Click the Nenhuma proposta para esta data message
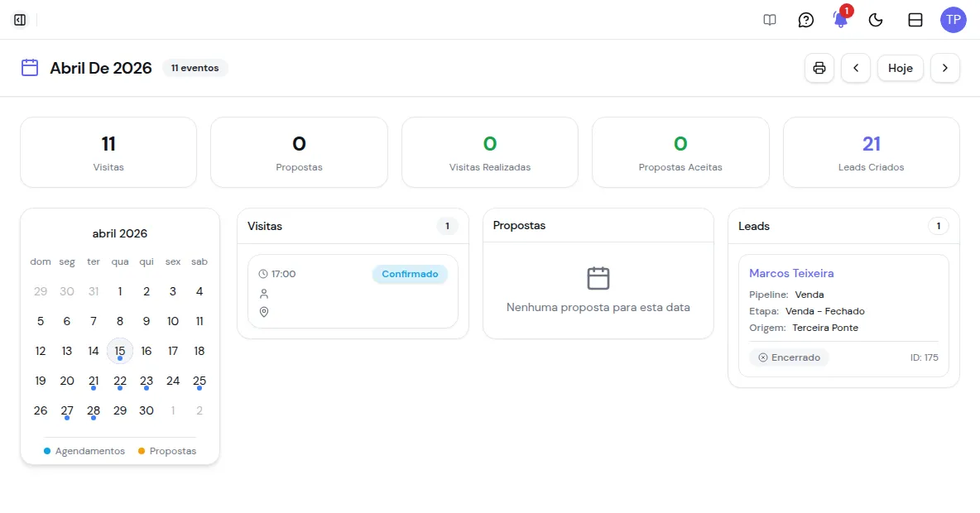The height and width of the screenshot is (513, 980). (x=598, y=308)
